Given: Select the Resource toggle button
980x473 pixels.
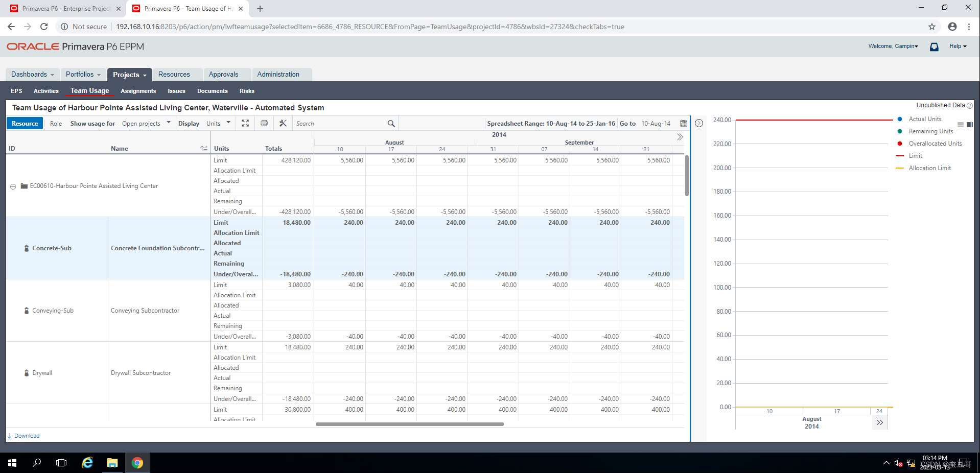Looking at the screenshot, I should click(x=25, y=123).
